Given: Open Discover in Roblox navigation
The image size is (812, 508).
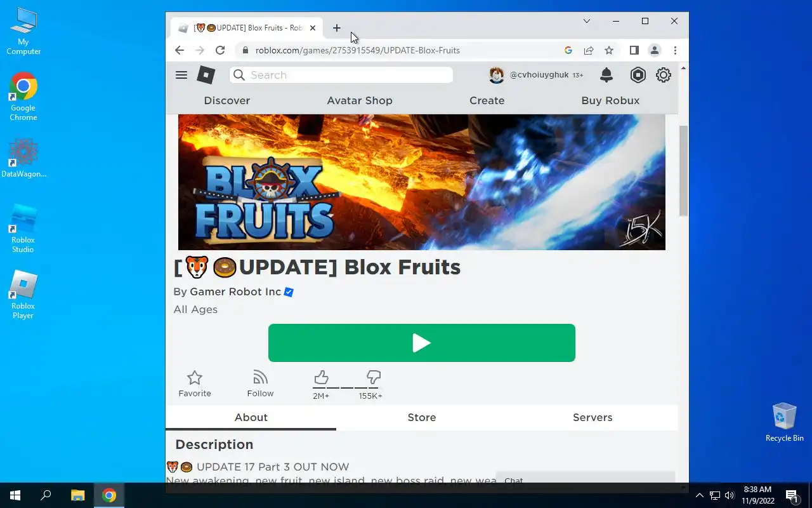Looking at the screenshot, I should click(227, 100).
